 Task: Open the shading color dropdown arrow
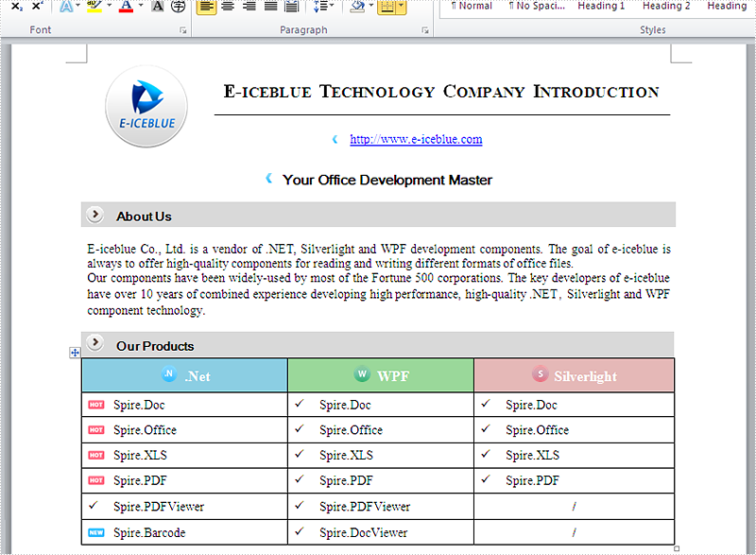371,6
